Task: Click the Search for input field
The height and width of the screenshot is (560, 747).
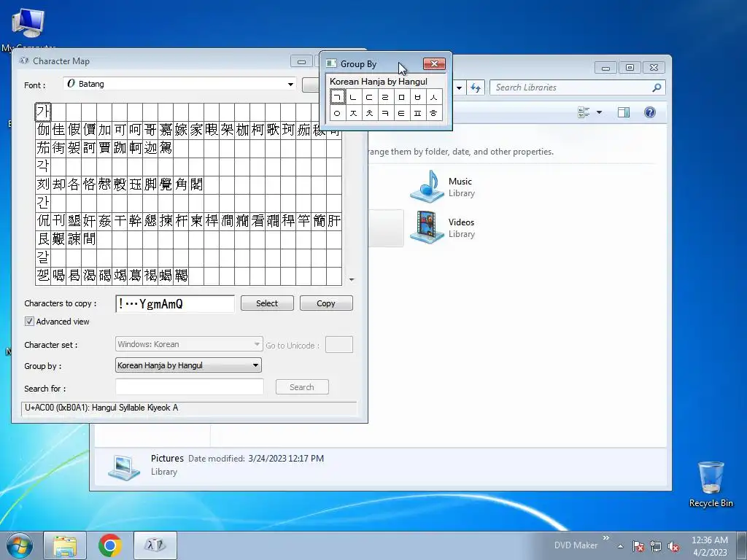Action: click(x=189, y=386)
